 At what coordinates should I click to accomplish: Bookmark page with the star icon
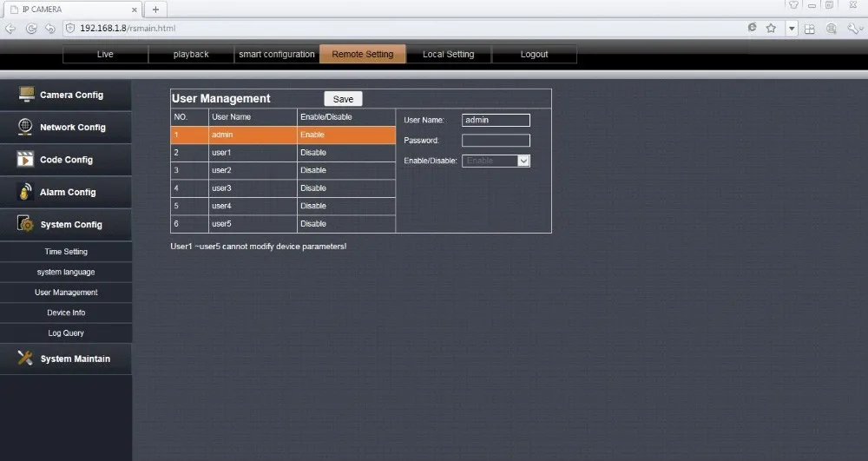(x=771, y=29)
